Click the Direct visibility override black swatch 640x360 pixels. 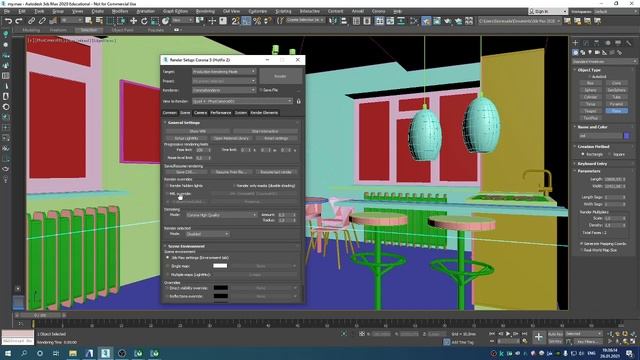220,288
